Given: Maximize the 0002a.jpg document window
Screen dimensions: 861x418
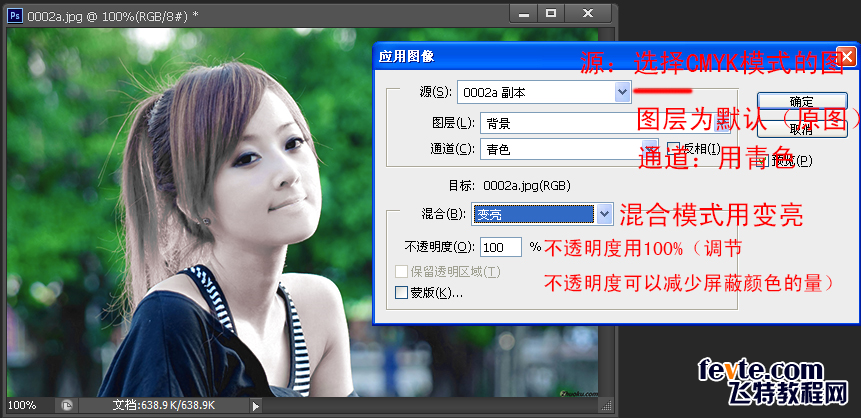Looking at the screenshot, I should (x=551, y=14).
